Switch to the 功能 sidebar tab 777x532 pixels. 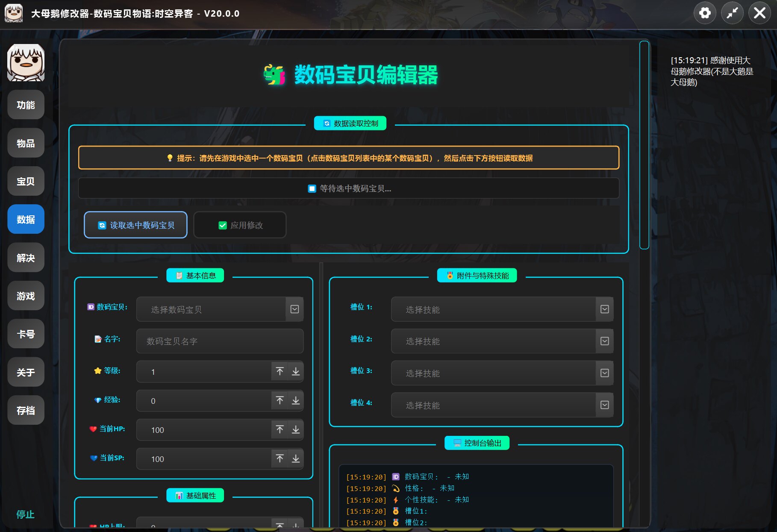click(26, 105)
